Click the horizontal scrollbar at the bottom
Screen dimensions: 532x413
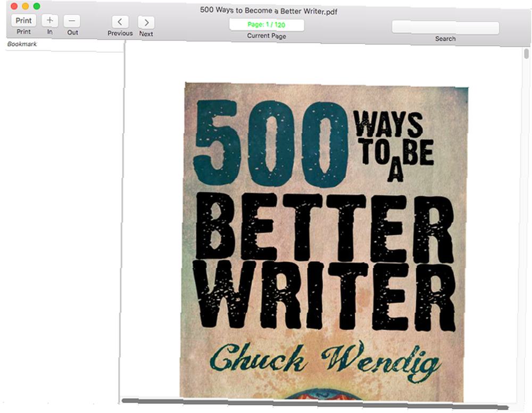coord(315,404)
